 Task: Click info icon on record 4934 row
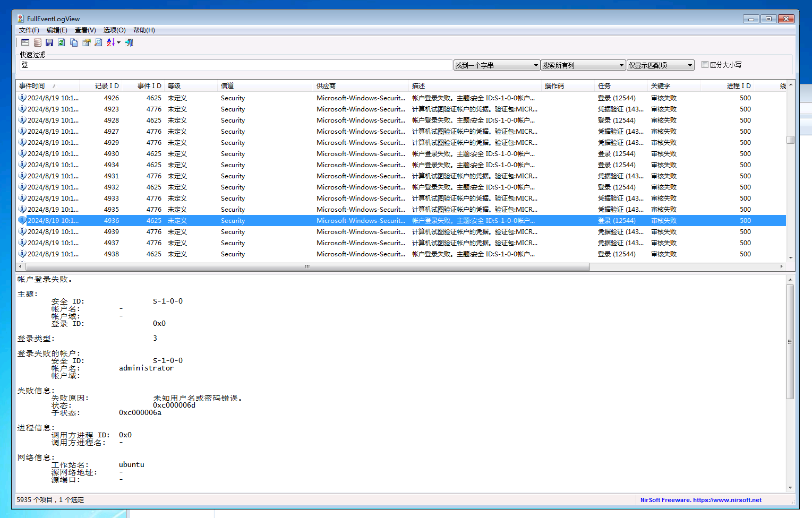[22, 165]
